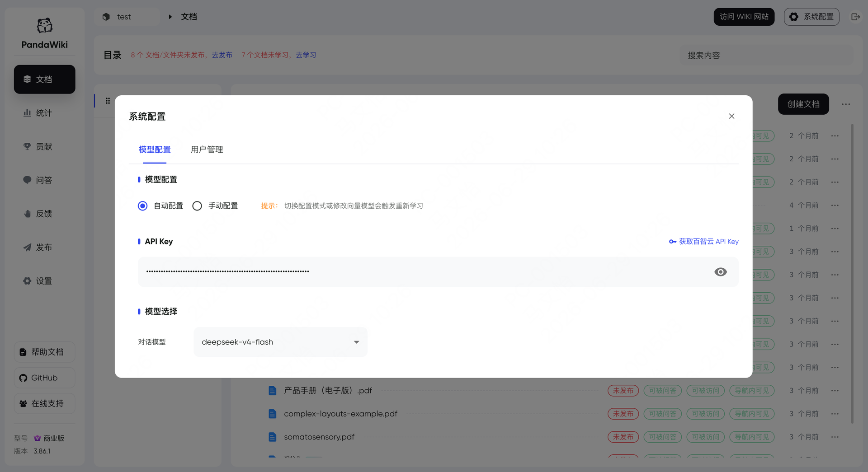Click 去学习 link in header

306,55
